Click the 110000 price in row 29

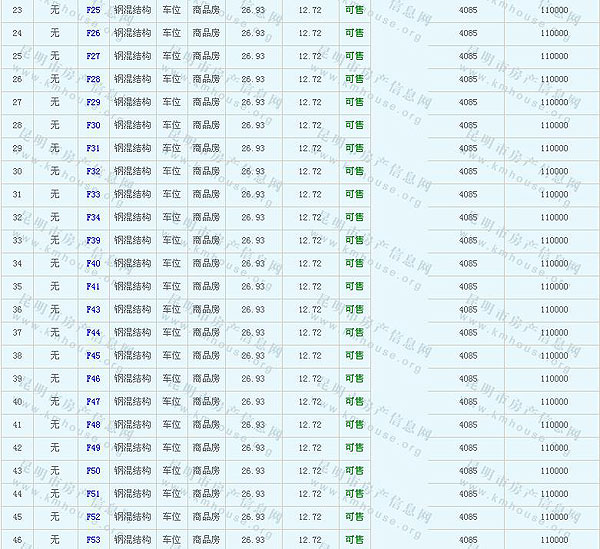(553, 148)
